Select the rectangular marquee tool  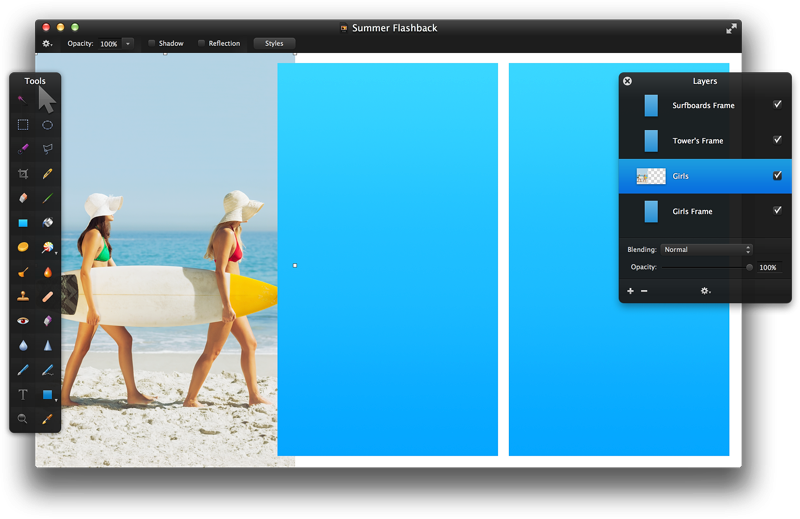(x=23, y=125)
